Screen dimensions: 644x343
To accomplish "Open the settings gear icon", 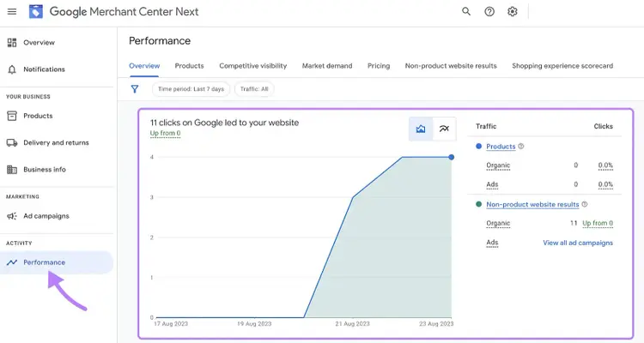I will pos(512,11).
